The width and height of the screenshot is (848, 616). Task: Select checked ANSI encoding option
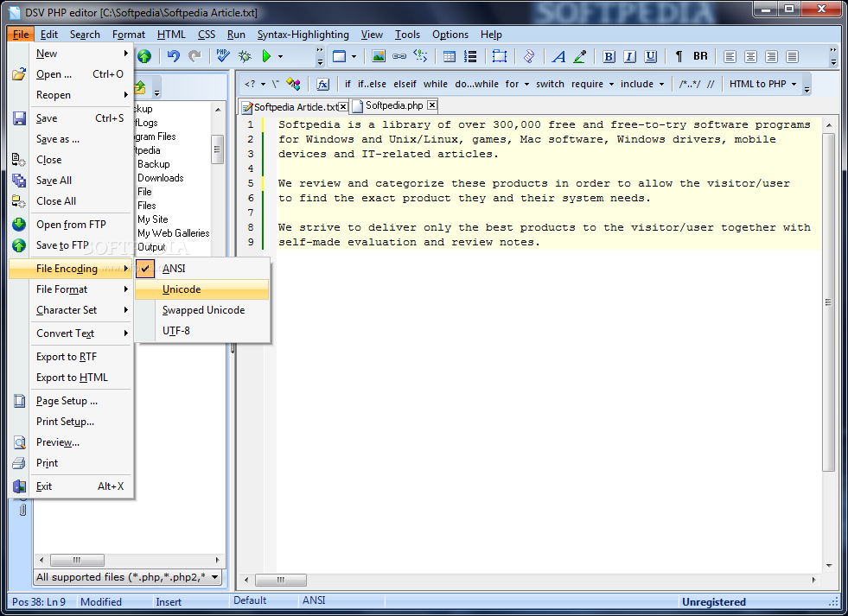(201, 269)
